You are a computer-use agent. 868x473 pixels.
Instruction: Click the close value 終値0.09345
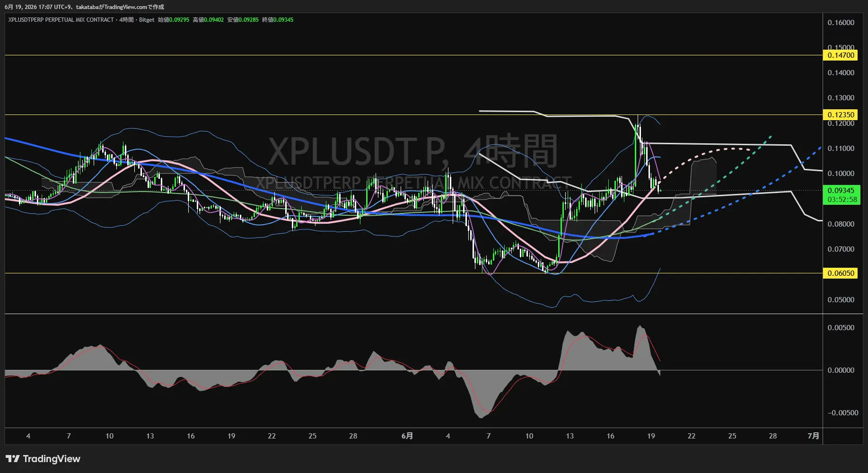(x=278, y=20)
